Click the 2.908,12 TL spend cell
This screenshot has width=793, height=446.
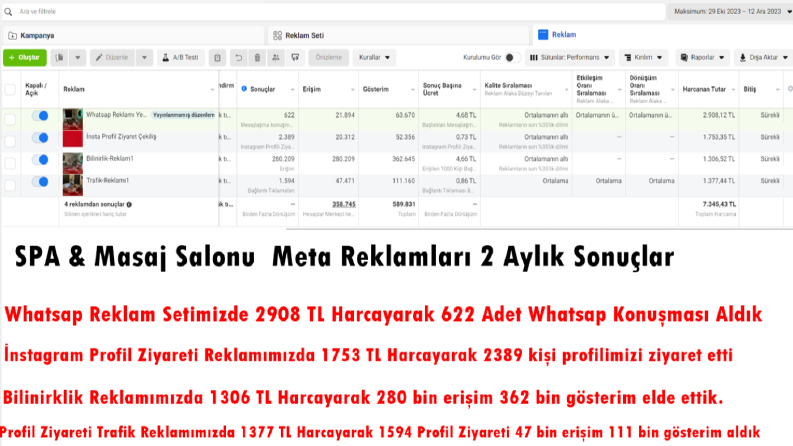(x=719, y=115)
